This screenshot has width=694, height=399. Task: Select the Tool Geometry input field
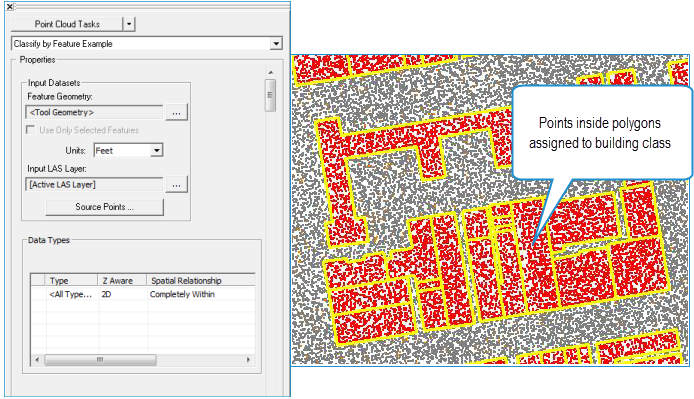[x=94, y=112]
